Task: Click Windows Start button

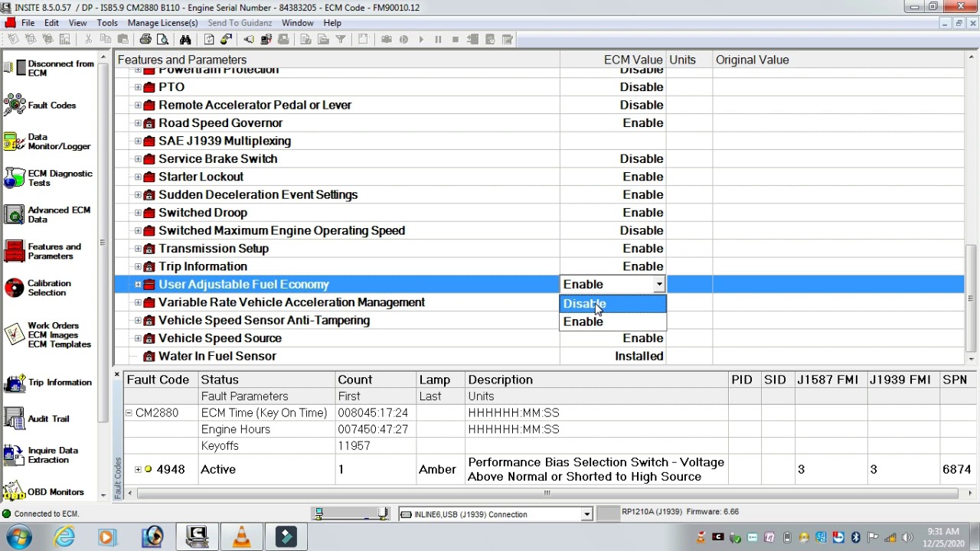Action: coord(18,536)
